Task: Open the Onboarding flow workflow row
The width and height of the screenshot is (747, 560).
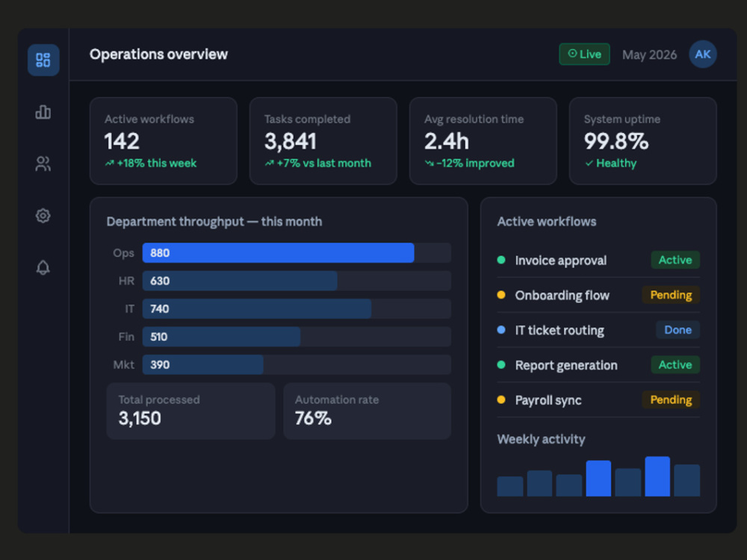Action: (598, 295)
